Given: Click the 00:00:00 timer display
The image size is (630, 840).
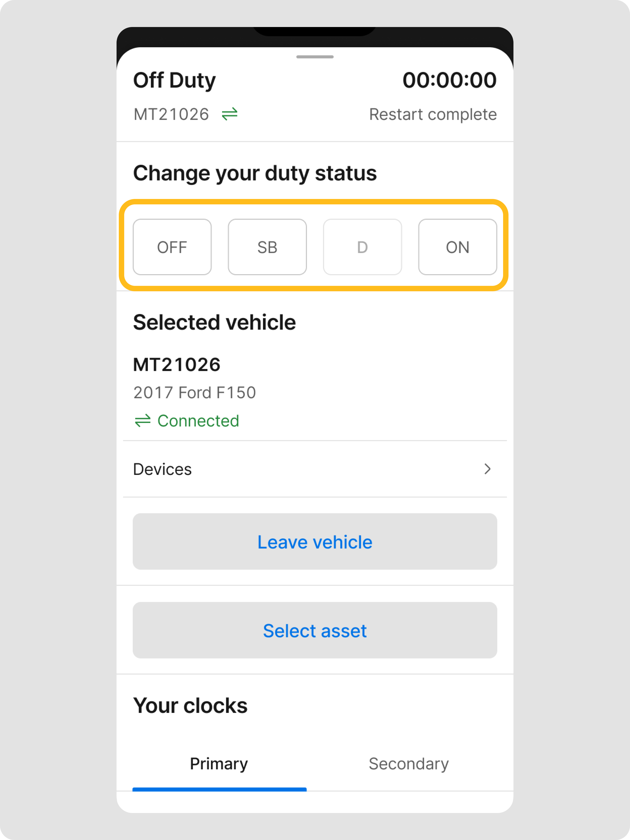Looking at the screenshot, I should tap(449, 80).
